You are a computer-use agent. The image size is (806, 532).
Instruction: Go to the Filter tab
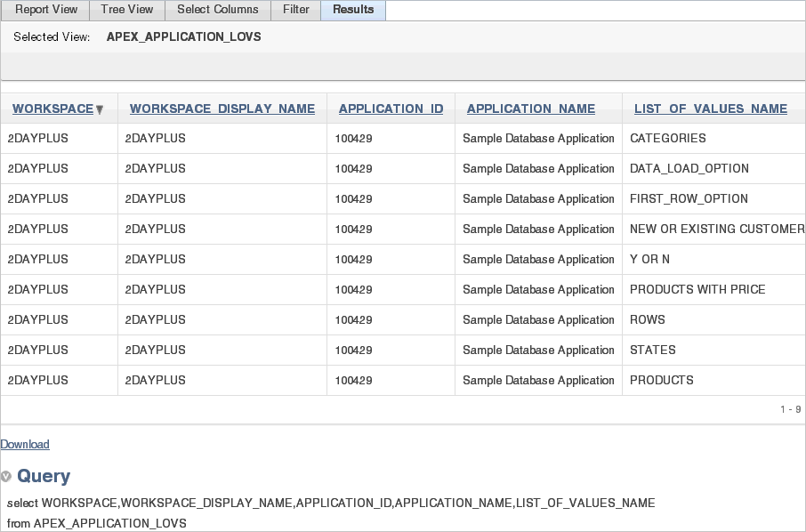click(x=296, y=10)
